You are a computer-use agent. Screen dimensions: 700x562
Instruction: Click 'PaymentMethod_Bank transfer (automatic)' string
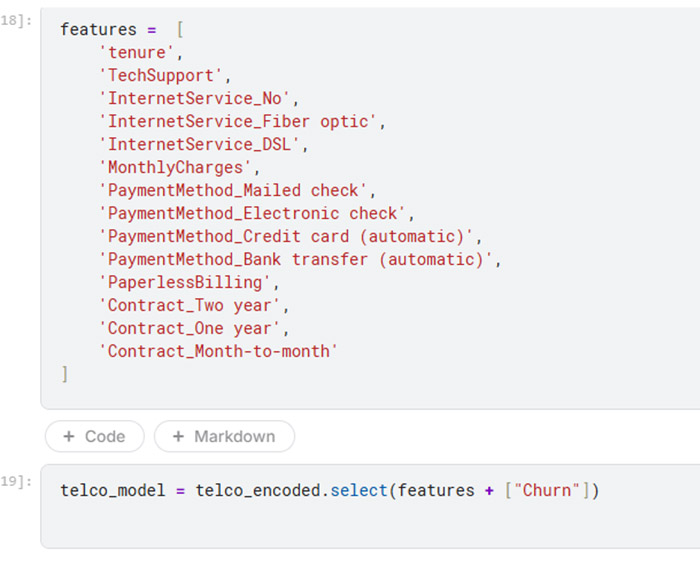pyautogui.click(x=298, y=259)
